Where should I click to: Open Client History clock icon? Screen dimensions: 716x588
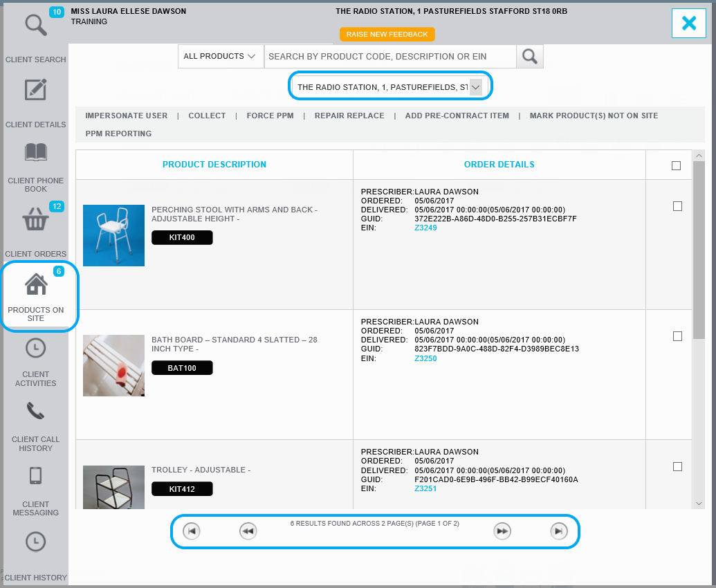tap(35, 542)
